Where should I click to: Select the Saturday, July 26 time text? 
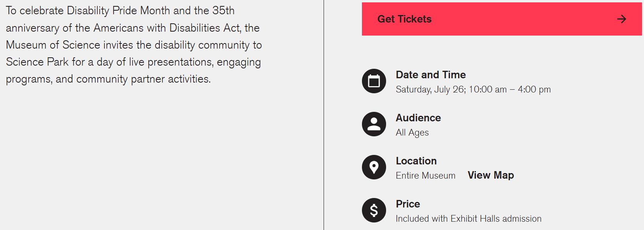(x=473, y=90)
